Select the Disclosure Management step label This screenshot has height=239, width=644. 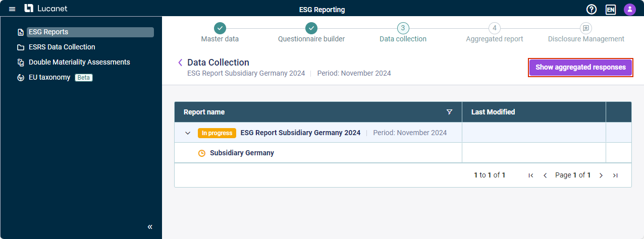tap(586, 39)
